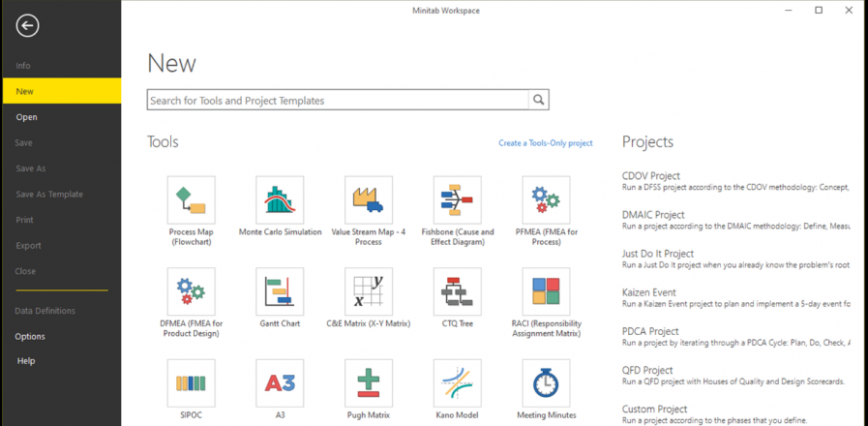
Task: Focus the Search for Tools and Project Templates field
Action: pyautogui.click(x=338, y=101)
